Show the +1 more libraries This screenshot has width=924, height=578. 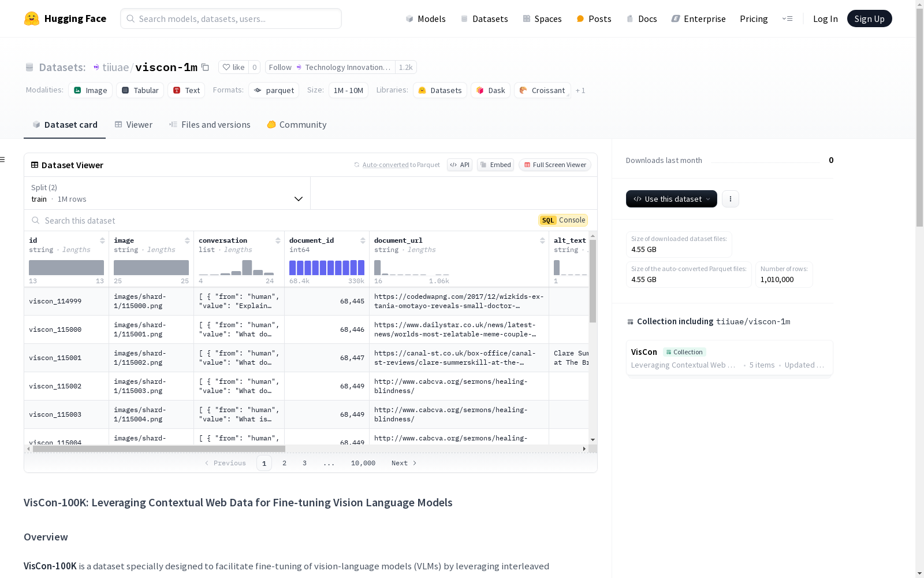click(x=580, y=91)
